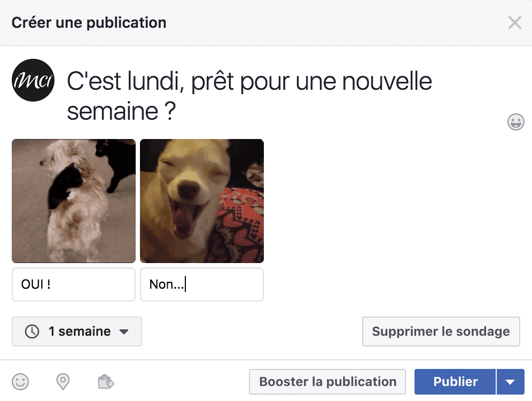Focus the OUI ! poll option field
The width and height of the screenshot is (532, 401).
(74, 284)
